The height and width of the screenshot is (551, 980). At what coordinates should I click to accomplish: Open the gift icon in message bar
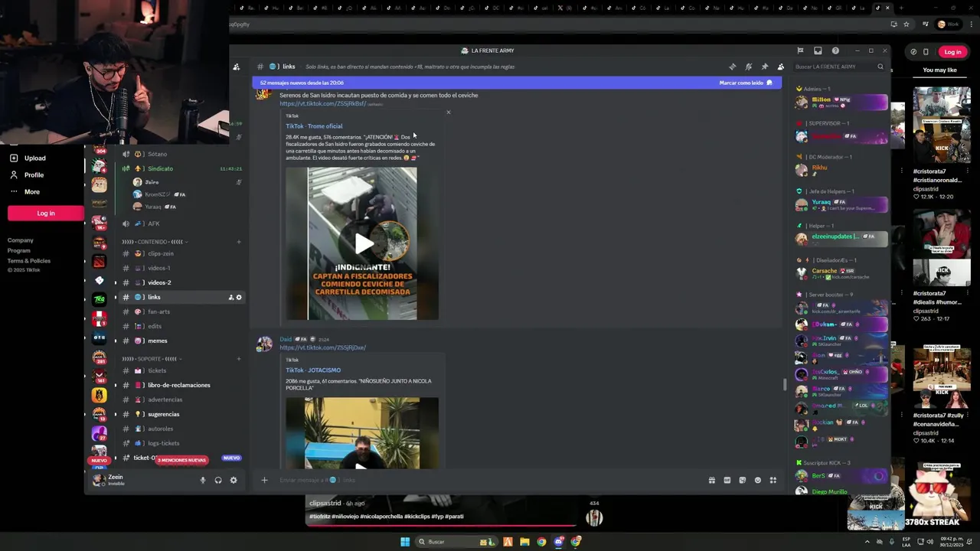tap(712, 480)
